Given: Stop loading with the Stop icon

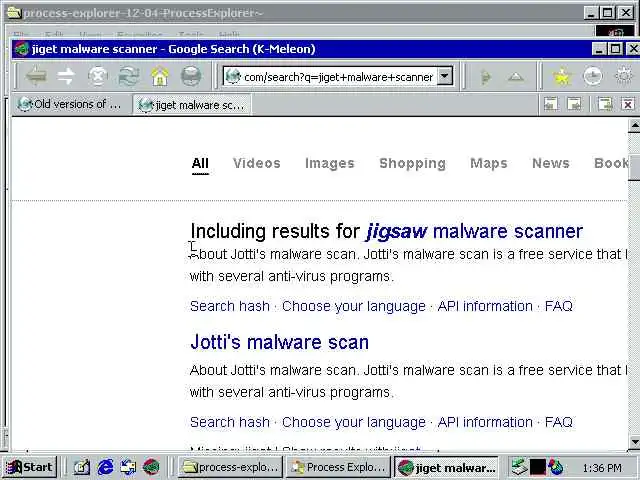Looking at the screenshot, I should point(98,76).
